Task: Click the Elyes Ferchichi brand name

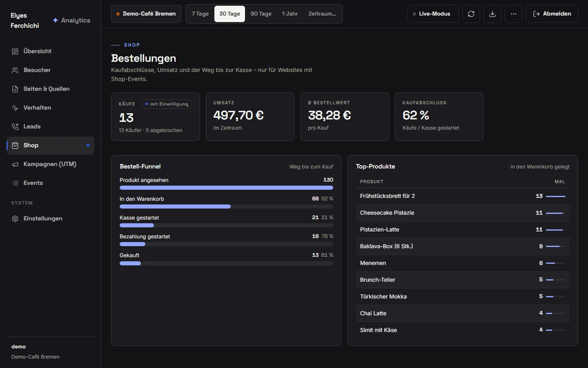Action: click(x=25, y=20)
